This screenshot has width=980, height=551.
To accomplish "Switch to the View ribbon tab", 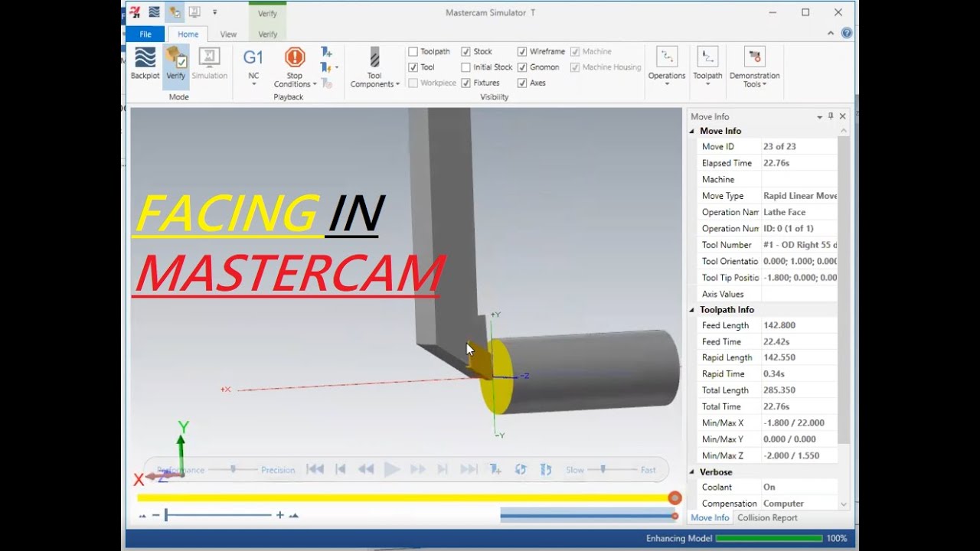I will coord(228,34).
